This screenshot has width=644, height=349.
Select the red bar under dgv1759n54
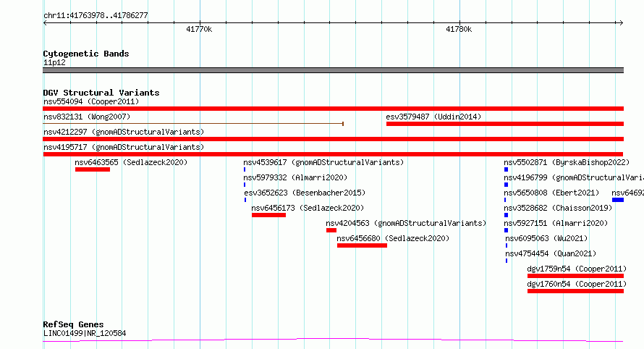[575, 276]
